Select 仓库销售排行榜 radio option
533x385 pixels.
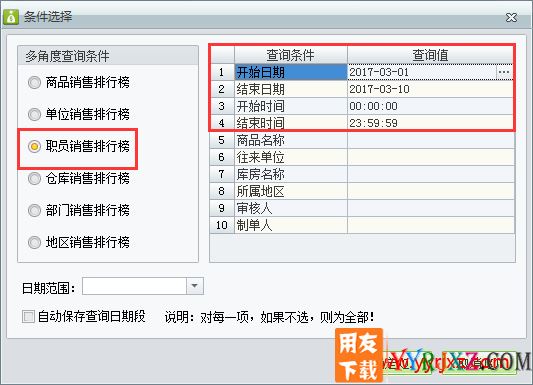[34, 178]
